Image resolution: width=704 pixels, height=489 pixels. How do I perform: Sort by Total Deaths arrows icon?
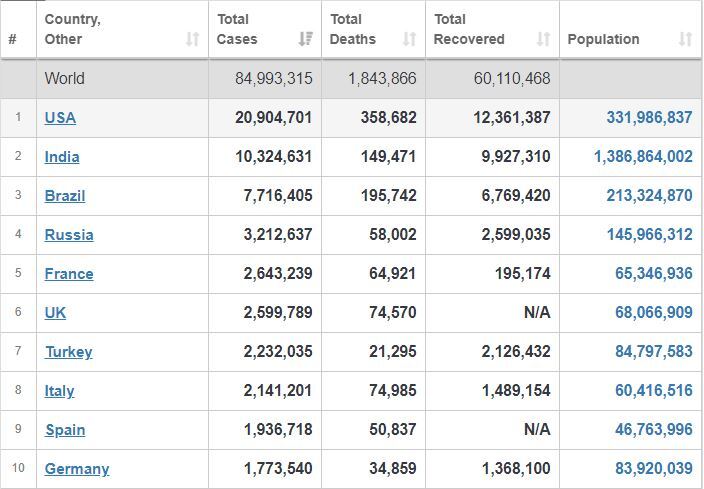tap(409, 39)
